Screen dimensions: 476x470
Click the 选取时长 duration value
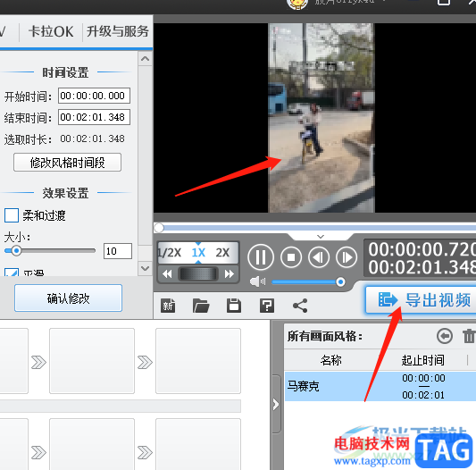(92, 138)
